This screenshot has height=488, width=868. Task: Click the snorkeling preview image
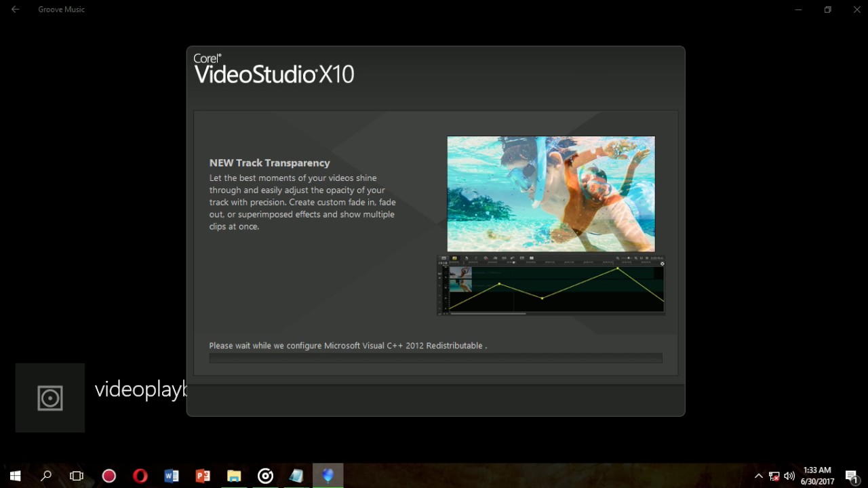[x=551, y=194]
